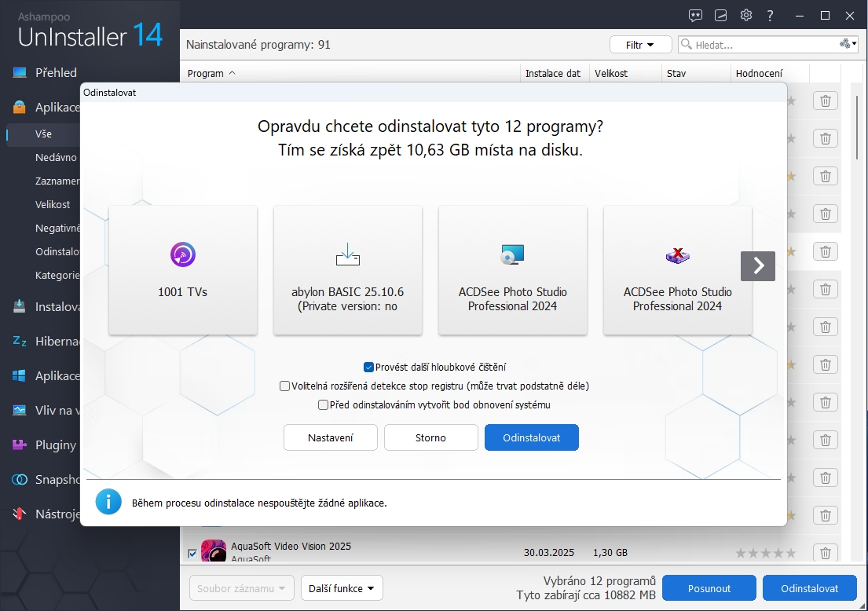Open Pluginy section in sidebar
868x611 pixels.
(55, 445)
